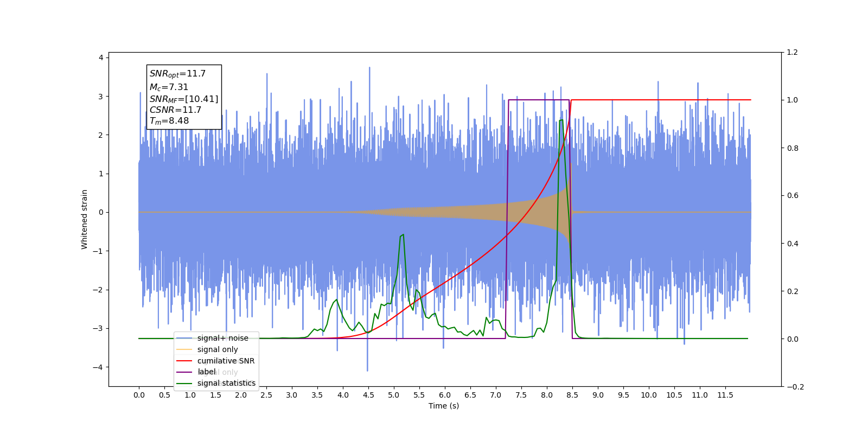Click the 'label' legend entry
This screenshot has height=434, width=868.
207,372
